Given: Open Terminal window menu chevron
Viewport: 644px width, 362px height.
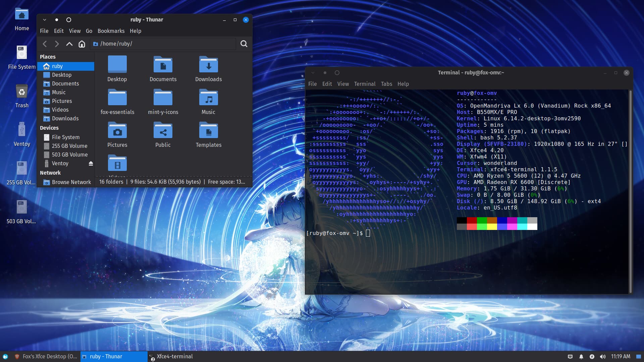Looking at the screenshot, I should [313, 73].
